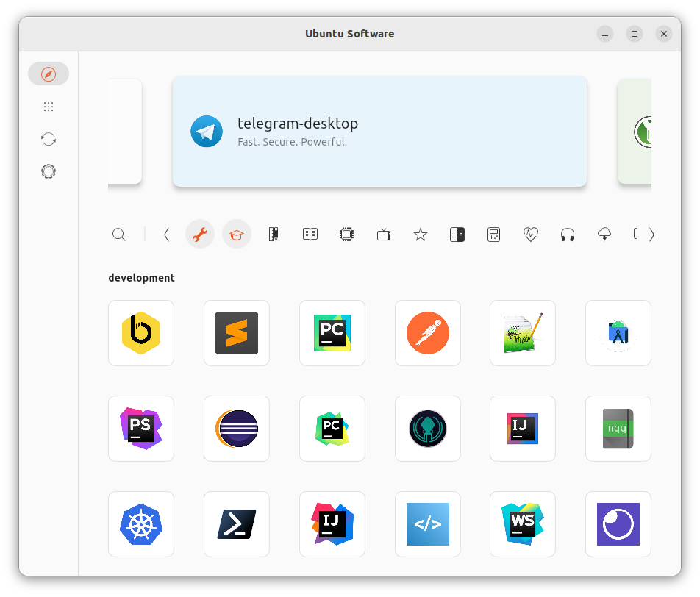Screen dimensions: 700x597
Task: Select the books and reference category
Action: (x=310, y=235)
